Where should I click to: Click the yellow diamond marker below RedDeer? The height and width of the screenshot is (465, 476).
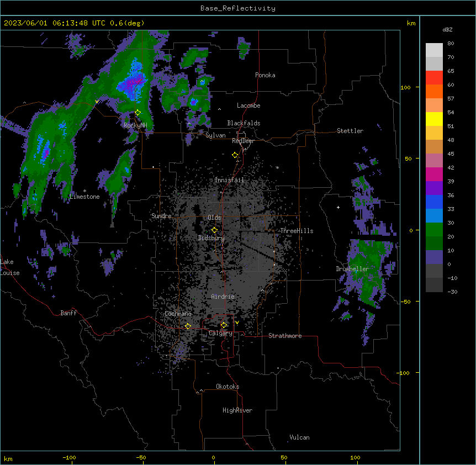pos(235,155)
